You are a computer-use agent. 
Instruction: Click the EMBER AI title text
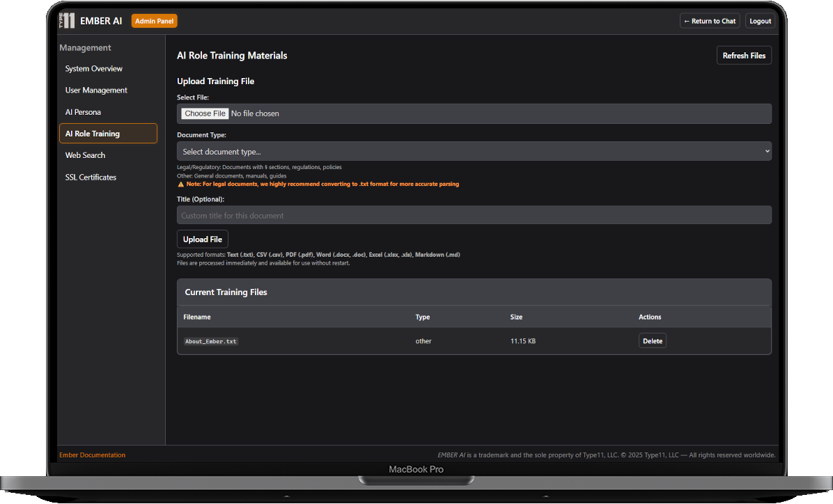click(x=101, y=21)
